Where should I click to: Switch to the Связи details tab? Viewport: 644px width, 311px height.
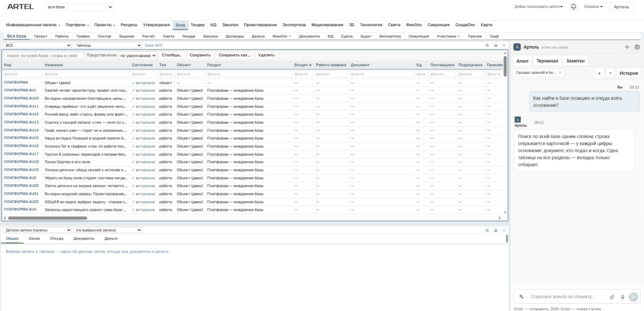[34, 239]
